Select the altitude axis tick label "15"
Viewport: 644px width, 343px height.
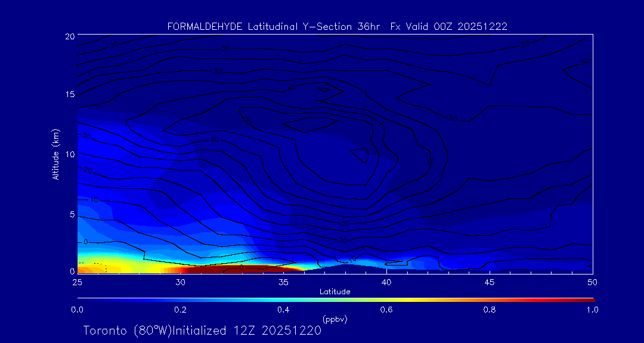click(x=69, y=94)
